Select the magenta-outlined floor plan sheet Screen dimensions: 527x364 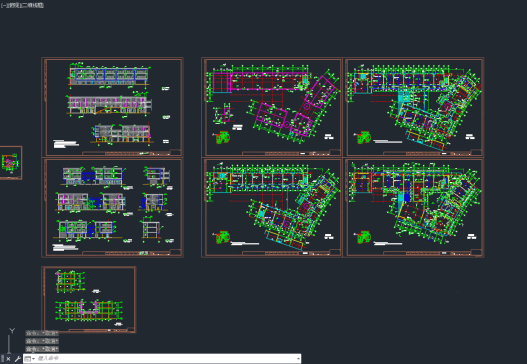272,107
